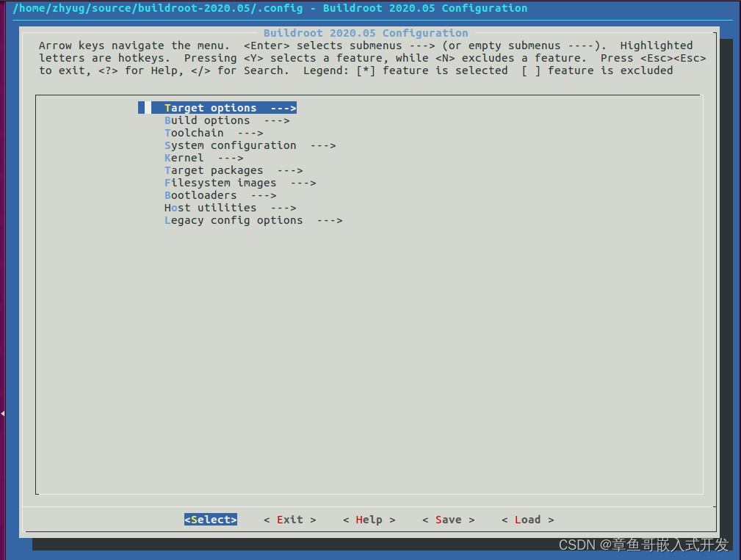Click the Exit button
741x560 pixels.
tap(289, 520)
